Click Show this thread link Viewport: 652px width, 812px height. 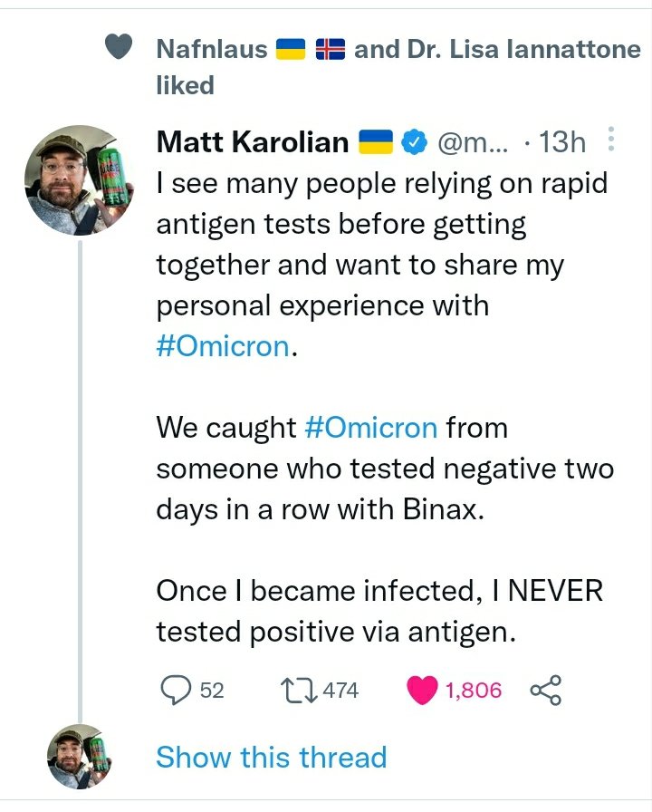(x=271, y=757)
